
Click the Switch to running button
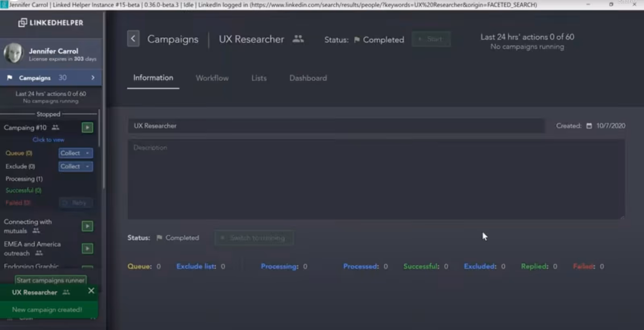coord(254,238)
